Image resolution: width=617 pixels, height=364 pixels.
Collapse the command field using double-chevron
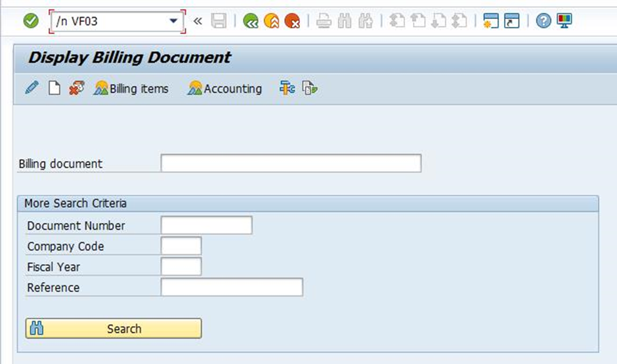(198, 21)
